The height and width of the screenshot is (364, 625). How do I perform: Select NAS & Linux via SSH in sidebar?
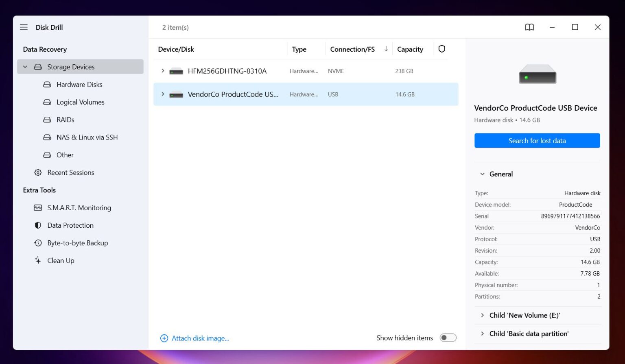click(x=87, y=137)
